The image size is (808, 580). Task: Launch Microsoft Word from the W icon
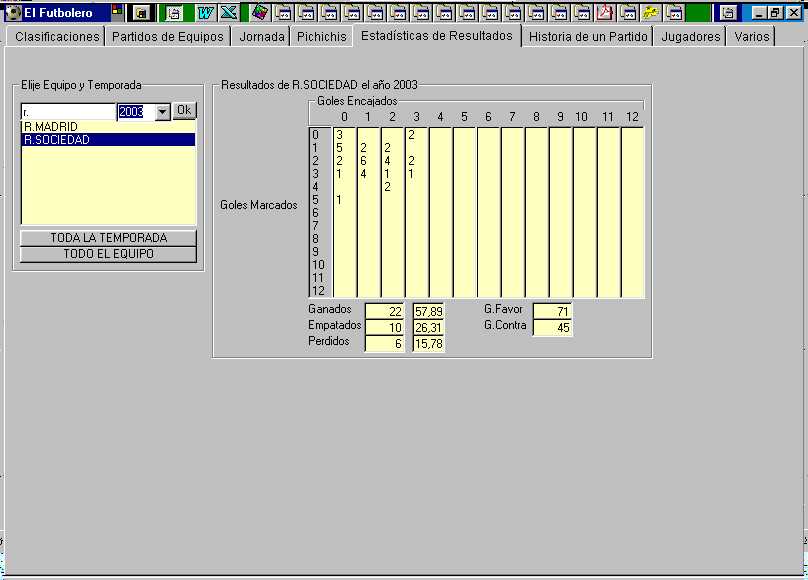(x=205, y=12)
